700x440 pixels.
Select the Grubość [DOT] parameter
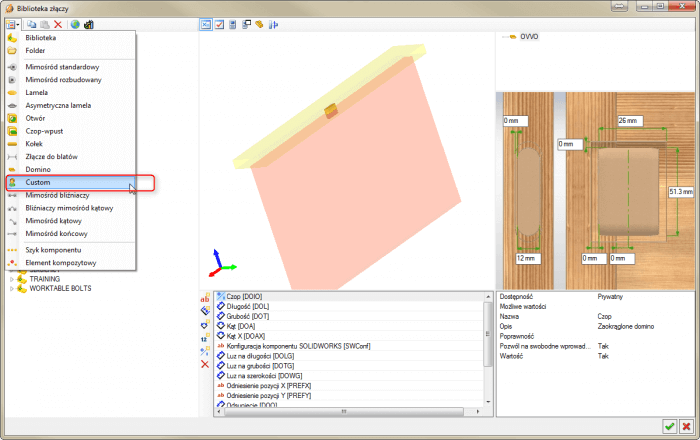point(350,316)
